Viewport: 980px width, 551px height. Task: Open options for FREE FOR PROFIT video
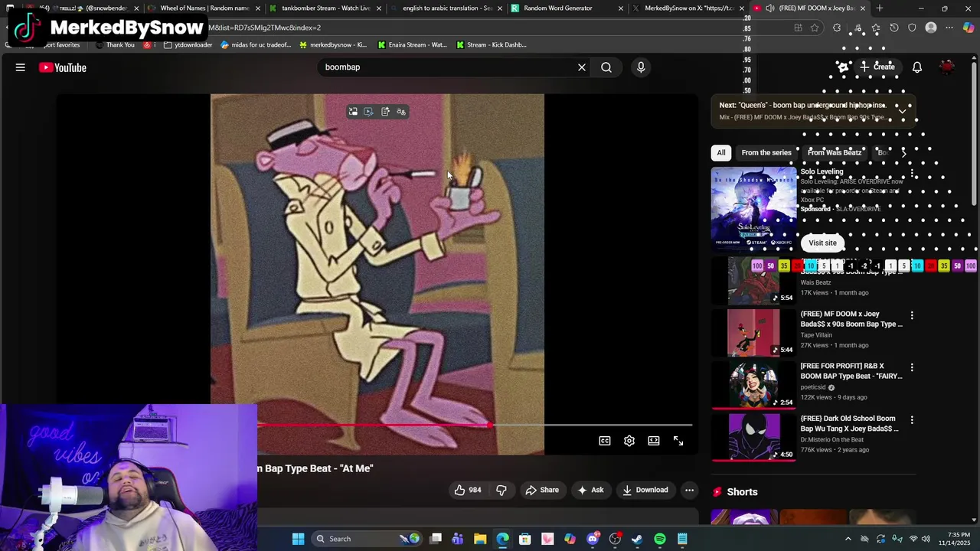912,367
